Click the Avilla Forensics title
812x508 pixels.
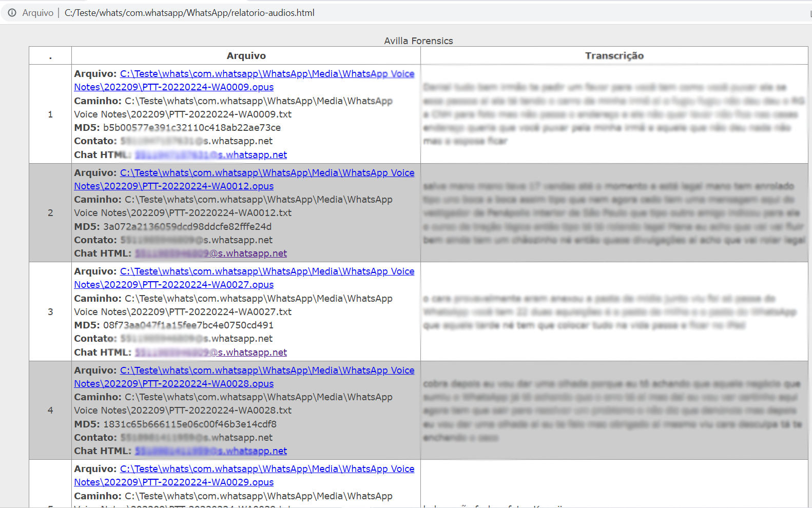tap(418, 41)
